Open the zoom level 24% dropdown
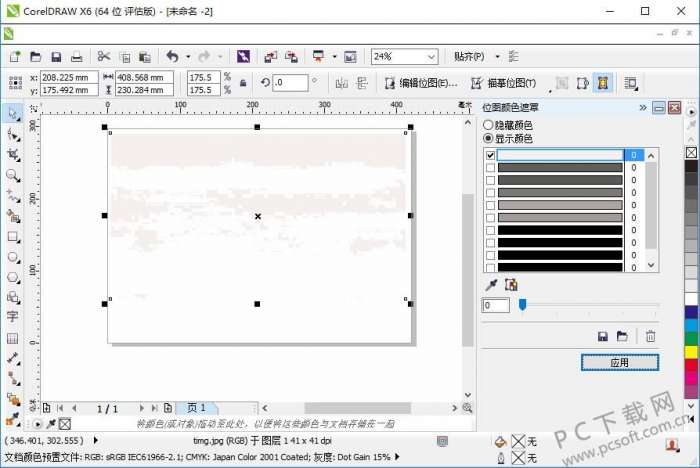700x468 pixels. pyautogui.click(x=431, y=57)
